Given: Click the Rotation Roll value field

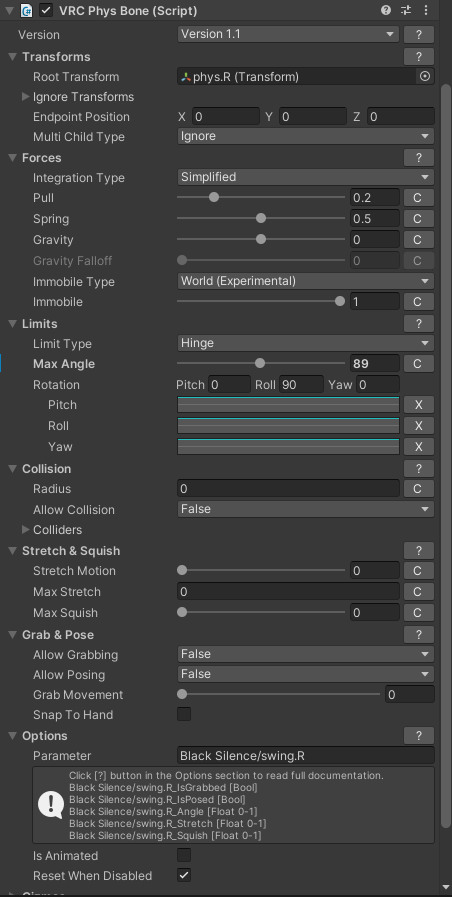Looking at the screenshot, I should point(301,384).
